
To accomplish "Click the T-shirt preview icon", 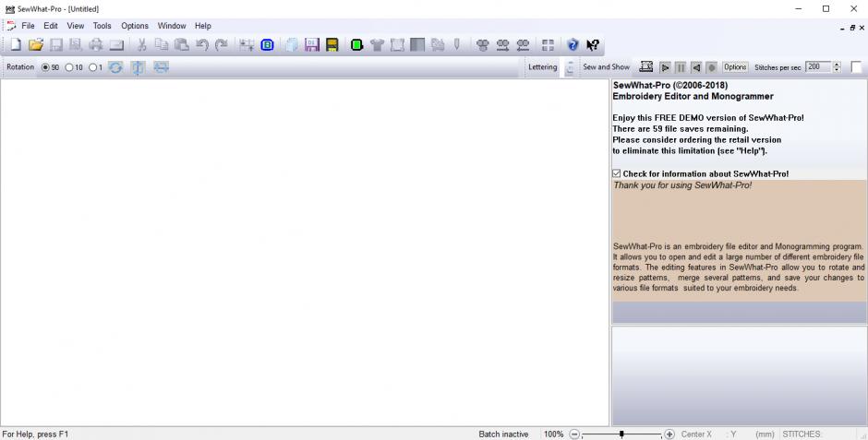I will 377,45.
